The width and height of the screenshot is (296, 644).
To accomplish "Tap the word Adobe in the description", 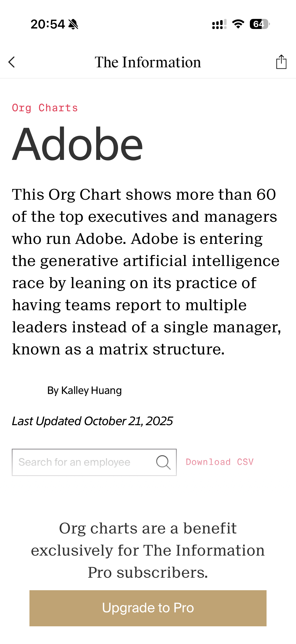I will coord(101,239).
